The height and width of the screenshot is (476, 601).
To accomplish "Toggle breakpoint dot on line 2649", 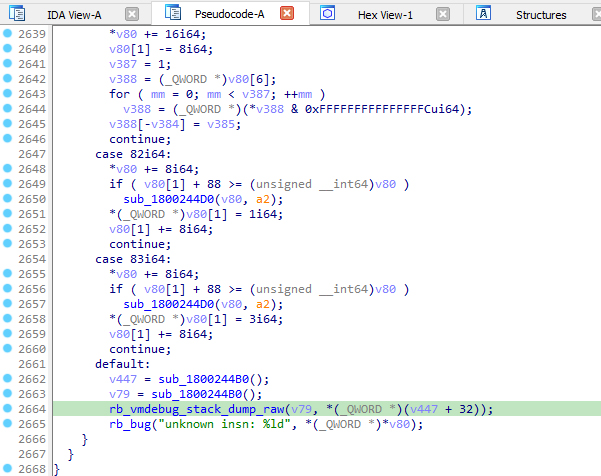I will point(7,183).
